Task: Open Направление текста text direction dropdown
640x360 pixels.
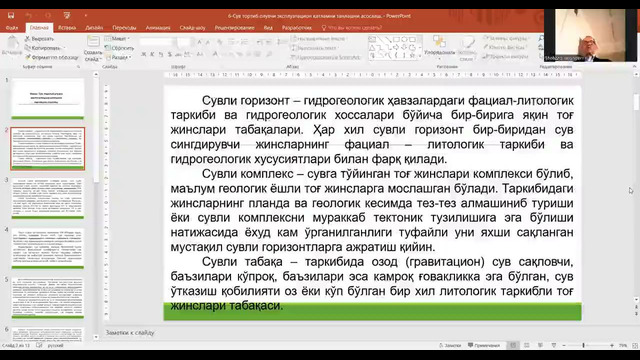Action: pos(320,39)
